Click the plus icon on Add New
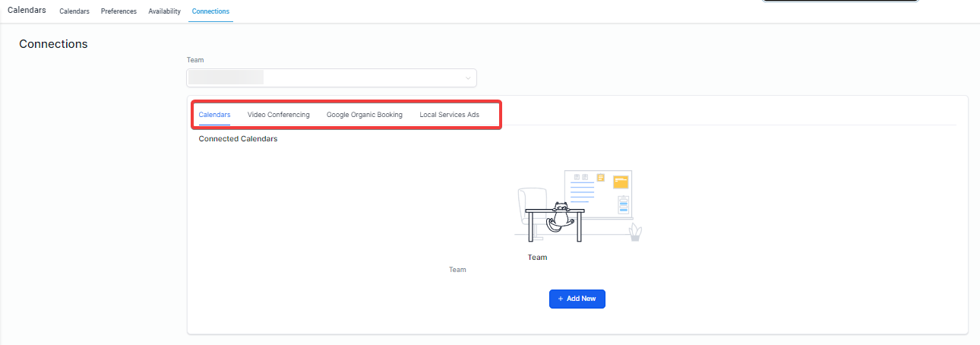Viewport: 980px width, 345px height. (561, 299)
